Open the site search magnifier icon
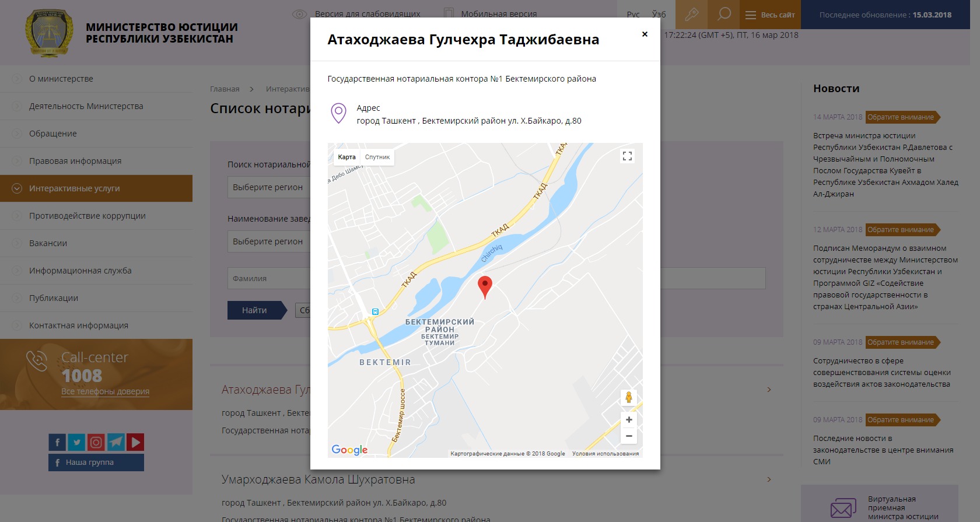980x522 pixels. tap(724, 14)
